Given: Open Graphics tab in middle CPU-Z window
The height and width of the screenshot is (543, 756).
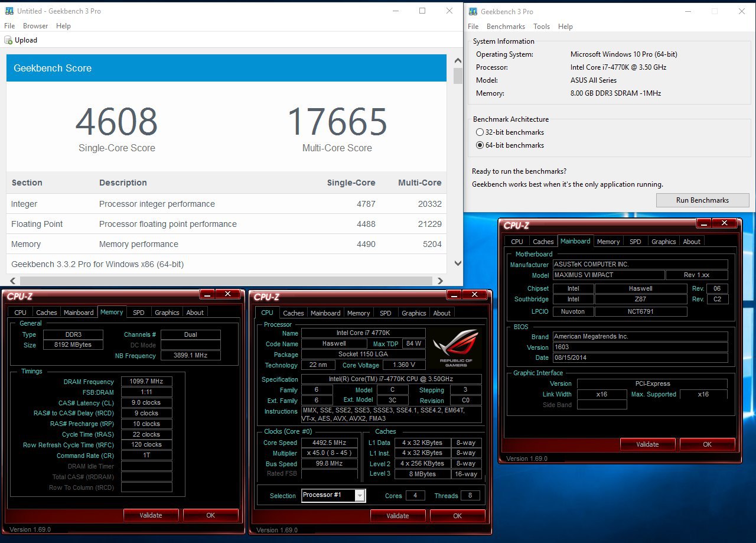Looking at the screenshot, I should click(413, 313).
